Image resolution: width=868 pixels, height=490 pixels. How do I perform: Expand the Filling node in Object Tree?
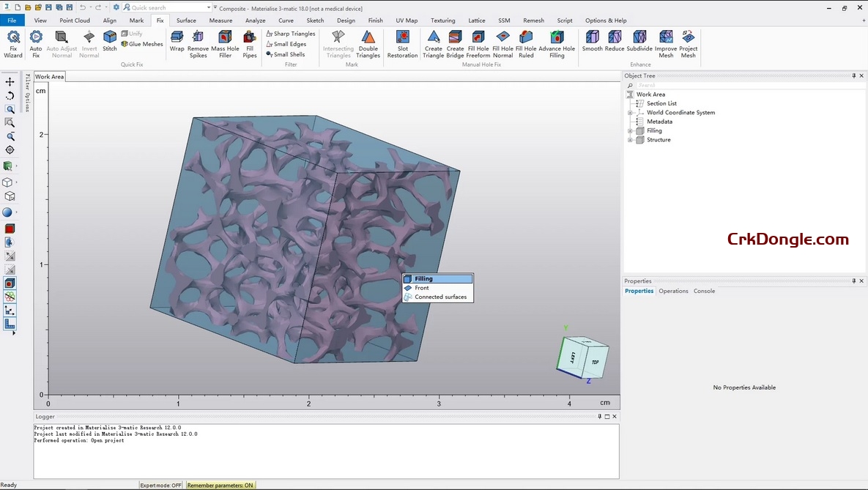629,130
